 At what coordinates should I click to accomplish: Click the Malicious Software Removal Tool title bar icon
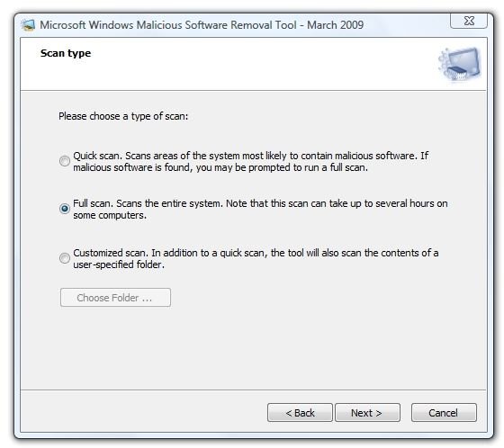click(28, 25)
